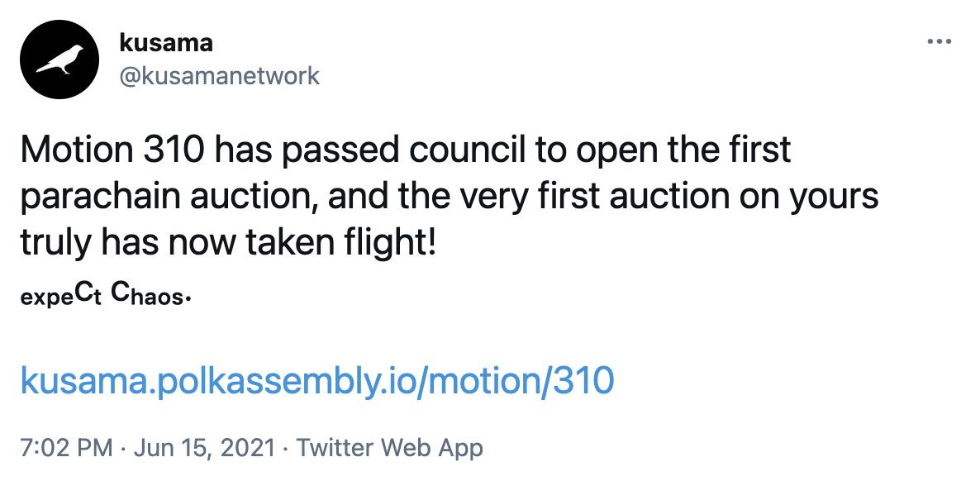The width and height of the screenshot is (980, 481).
Task: Click the "7:02 PM" timestamp
Action: [x=64, y=448]
